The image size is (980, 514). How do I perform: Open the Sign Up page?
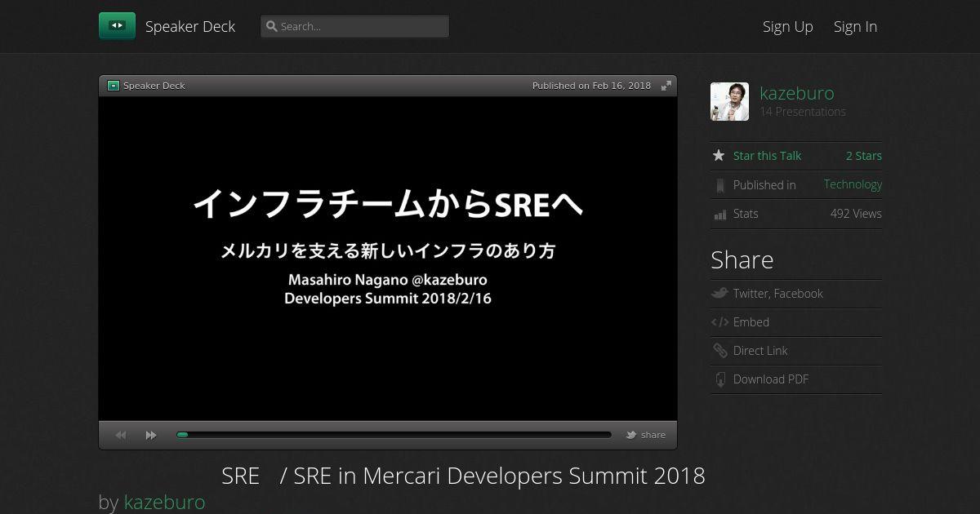point(788,26)
